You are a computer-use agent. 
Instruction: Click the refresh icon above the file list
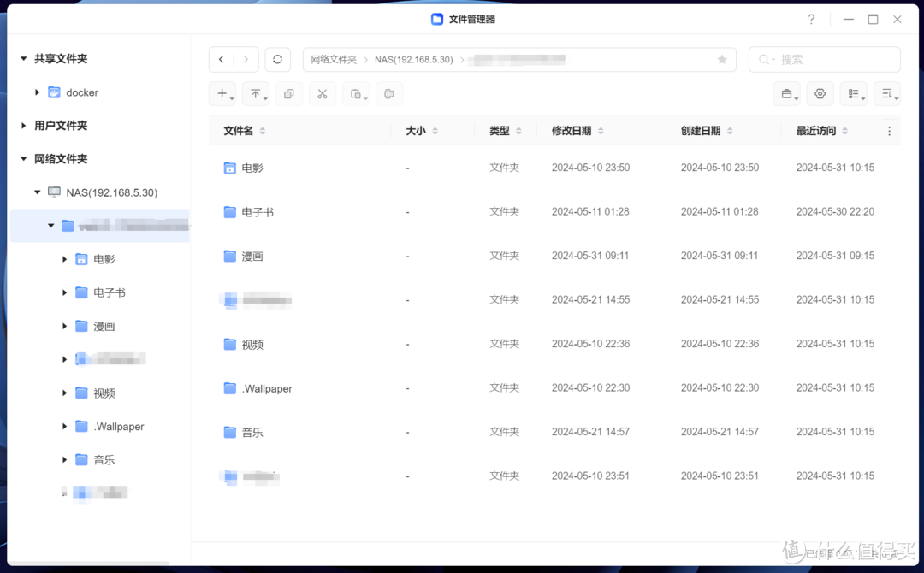277,59
